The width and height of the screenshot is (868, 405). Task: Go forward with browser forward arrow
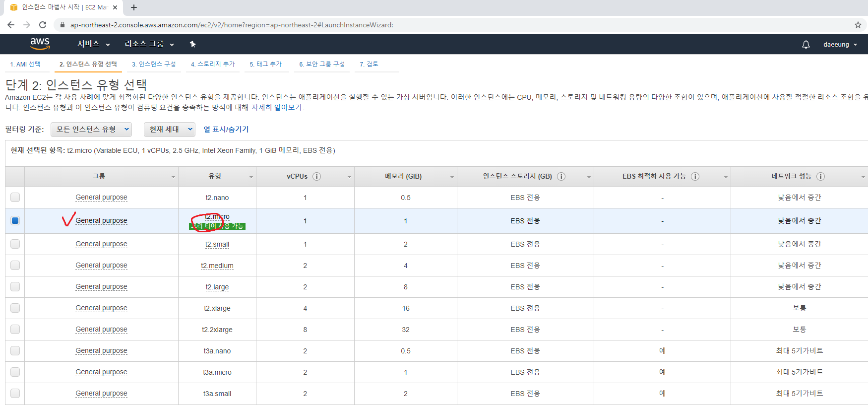coord(27,25)
